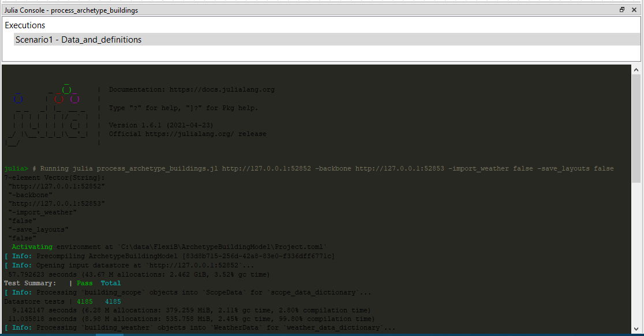This screenshot has width=644, height=336.
Task: Undock the Julia Console via the float icon
Action: (x=621, y=9)
